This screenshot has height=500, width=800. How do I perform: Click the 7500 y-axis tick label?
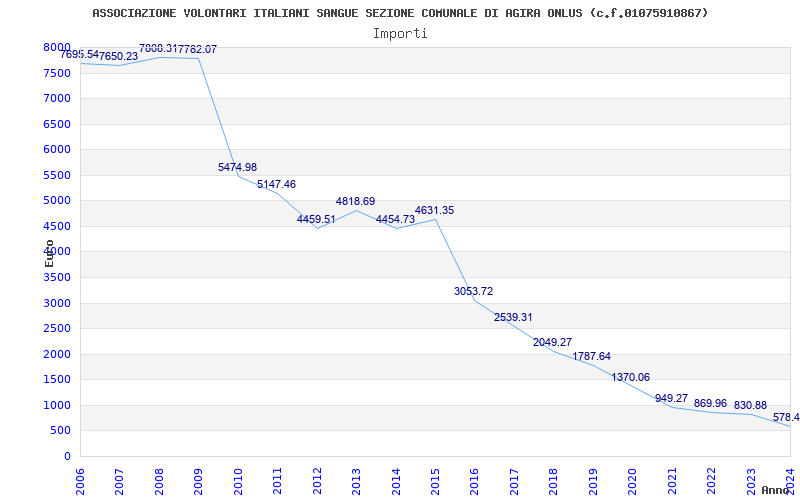57,73
